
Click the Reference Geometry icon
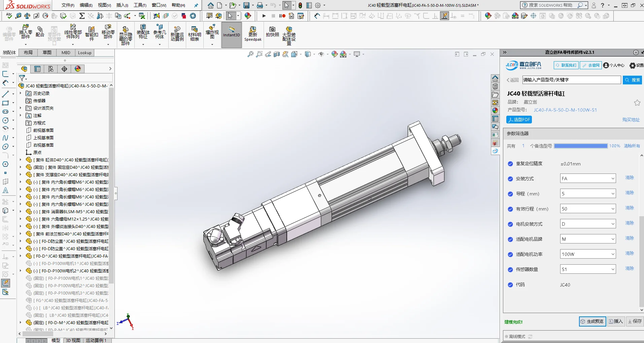click(x=160, y=32)
